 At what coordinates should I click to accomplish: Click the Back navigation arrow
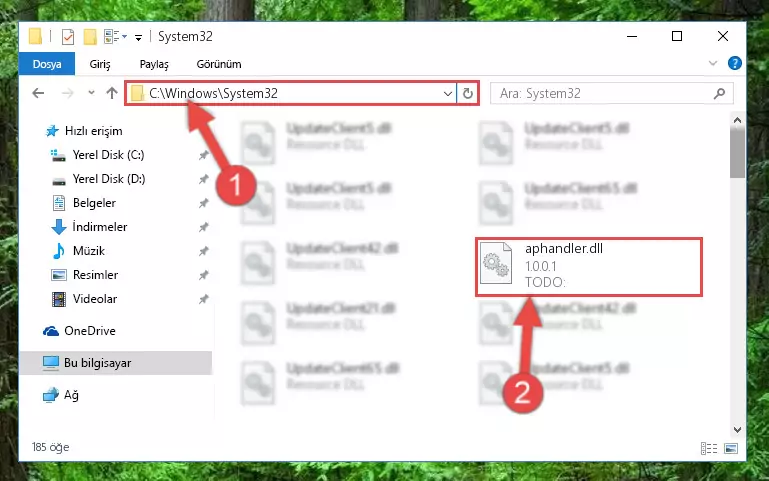point(38,93)
